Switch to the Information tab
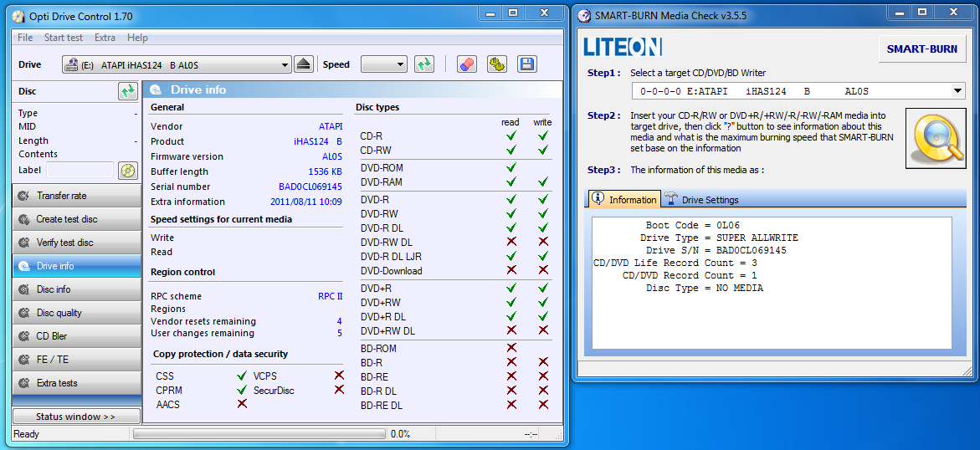The height and width of the screenshot is (450, 980). [x=624, y=199]
